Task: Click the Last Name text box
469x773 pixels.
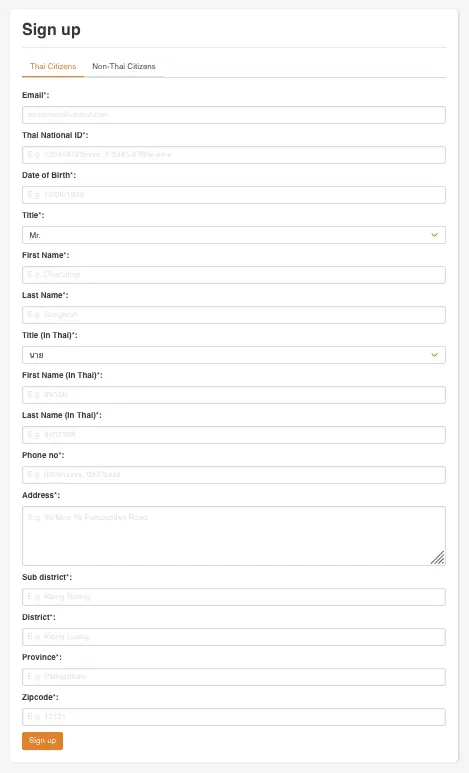Action: (x=234, y=315)
